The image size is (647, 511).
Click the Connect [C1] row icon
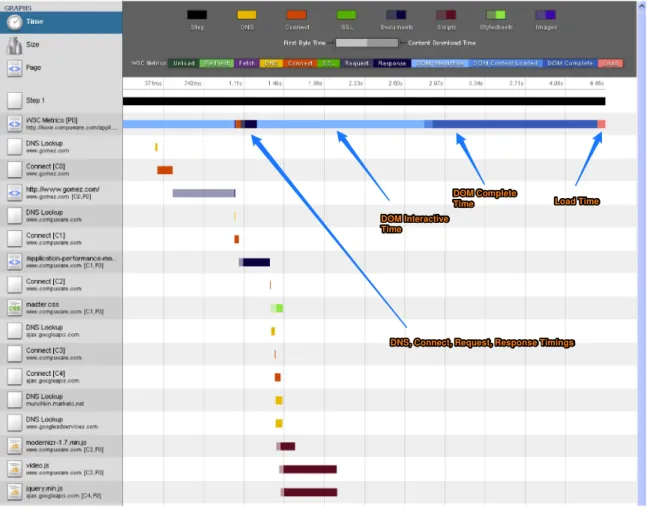(14, 239)
